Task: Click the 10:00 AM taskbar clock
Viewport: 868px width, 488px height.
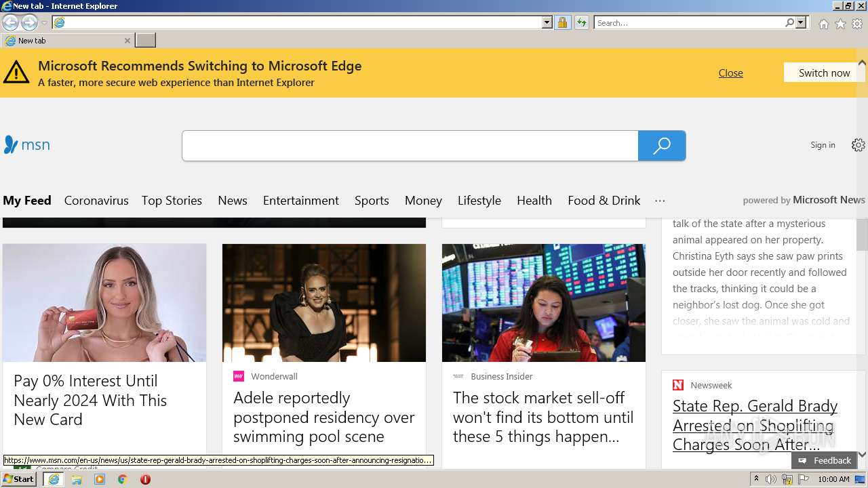Action: click(x=833, y=479)
